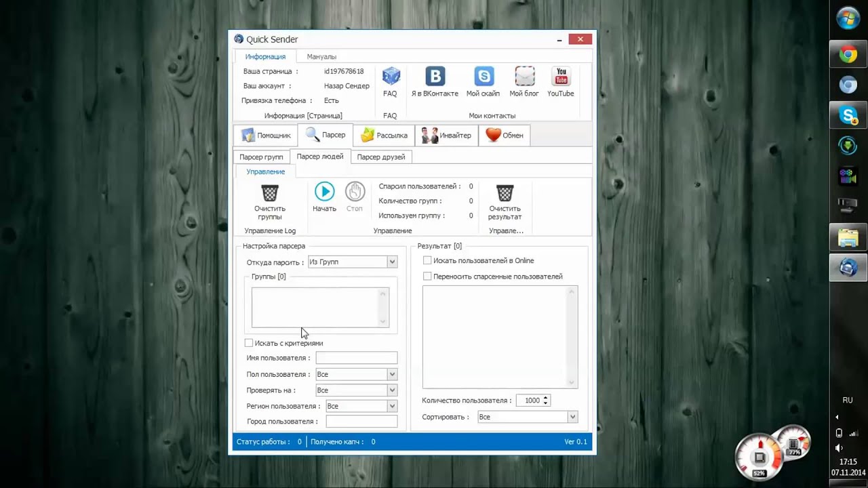This screenshot has height=488, width=868.
Task: Click inside the Группы list box
Action: 320,308
